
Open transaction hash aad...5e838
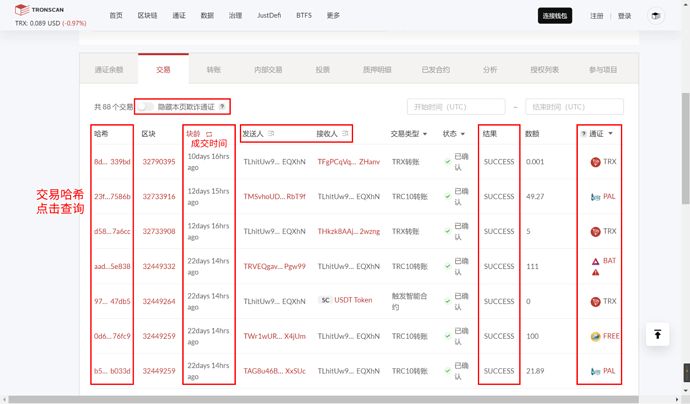tap(112, 266)
